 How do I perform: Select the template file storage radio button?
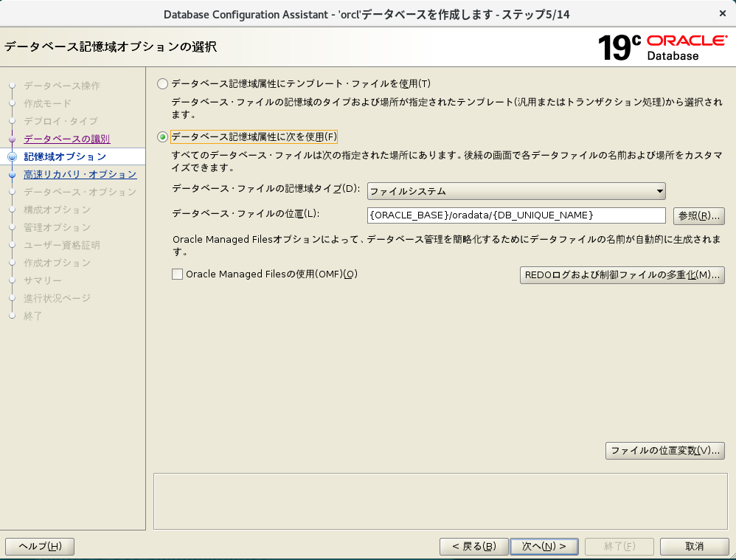(x=162, y=83)
